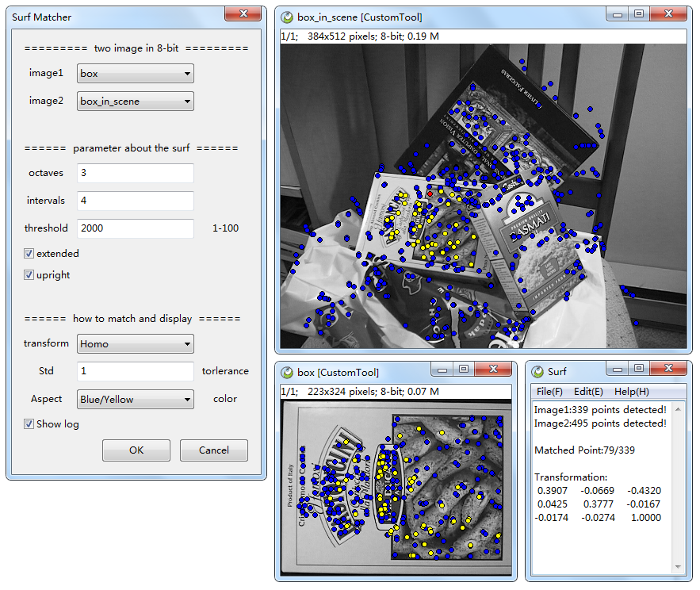700x590 pixels.
Task: Click 'Image1:339 points detected!' log line
Action: pos(600,410)
